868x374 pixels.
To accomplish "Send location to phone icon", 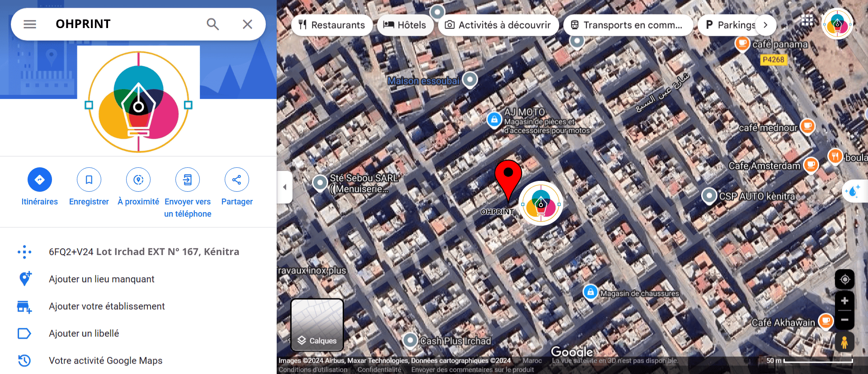I will pyautogui.click(x=188, y=180).
